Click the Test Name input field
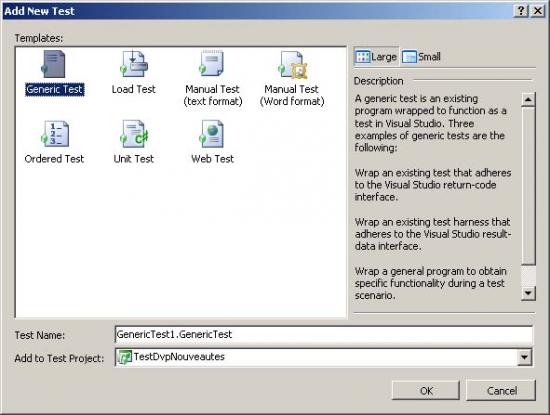 click(x=324, y=335)
